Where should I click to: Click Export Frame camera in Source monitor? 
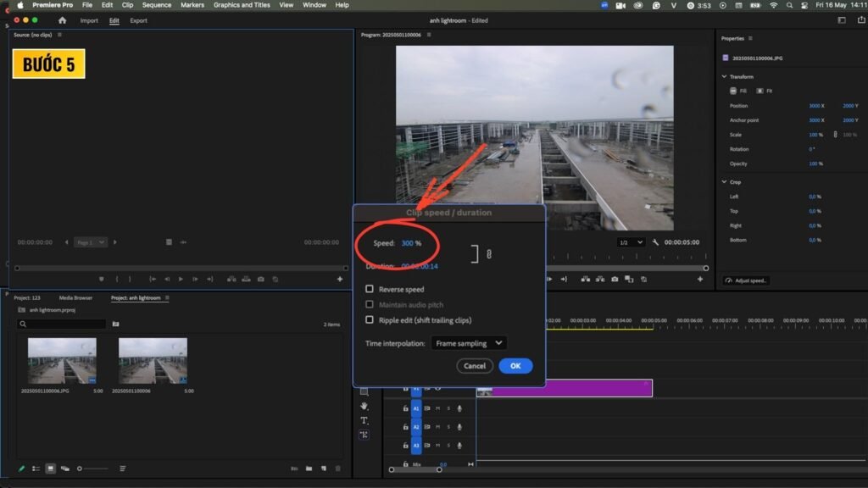(x=261, y=280)
